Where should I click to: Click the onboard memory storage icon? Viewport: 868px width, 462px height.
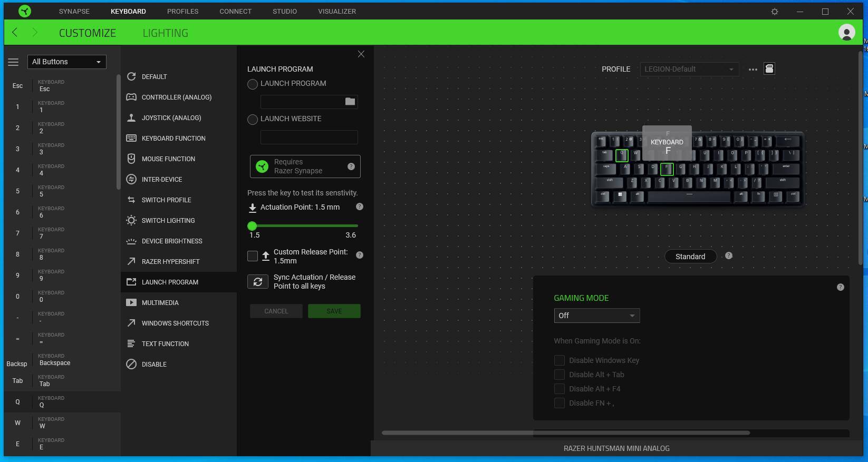tap(769, 69)
